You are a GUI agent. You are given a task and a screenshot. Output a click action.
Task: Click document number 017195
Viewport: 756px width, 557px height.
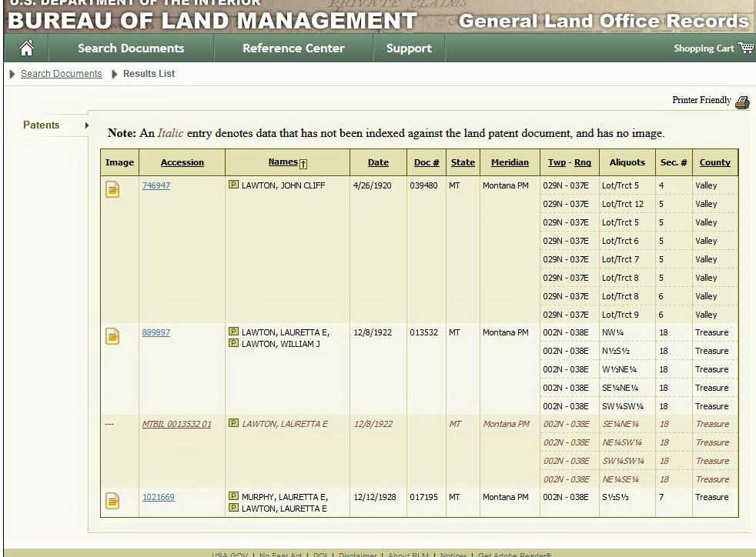point(423,497)
